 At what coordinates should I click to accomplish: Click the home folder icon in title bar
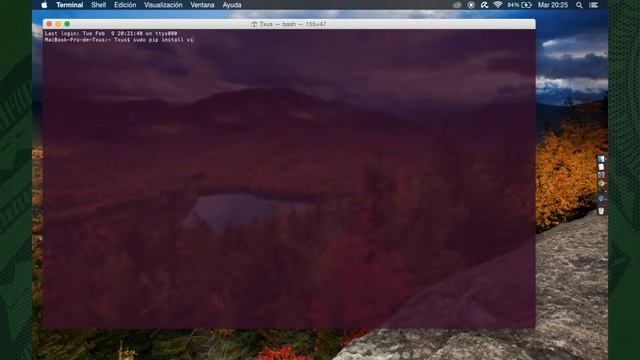[254, 24]
